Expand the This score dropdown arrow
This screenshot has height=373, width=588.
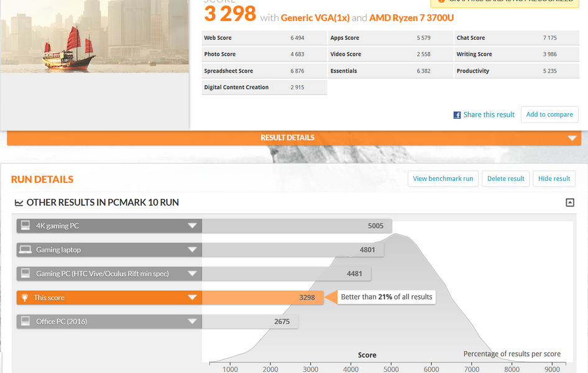coord(193,298)
